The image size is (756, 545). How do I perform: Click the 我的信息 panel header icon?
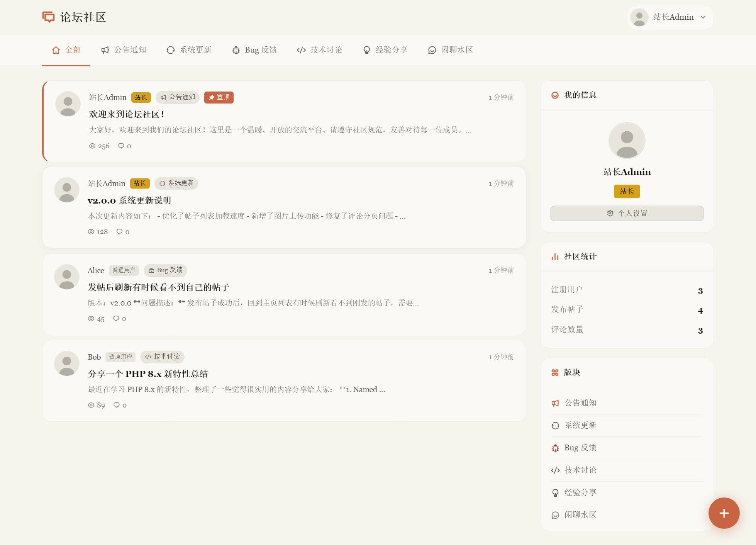(x=555, y=95)
